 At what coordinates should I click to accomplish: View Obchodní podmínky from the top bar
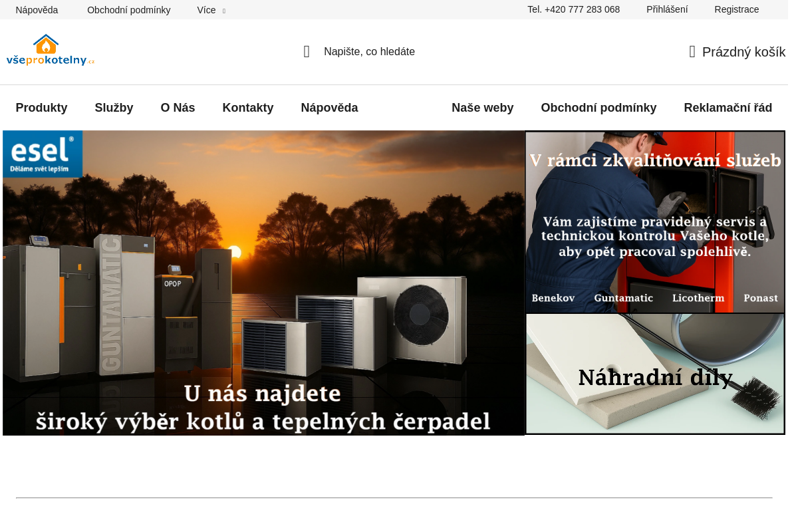tap(128, 9)
